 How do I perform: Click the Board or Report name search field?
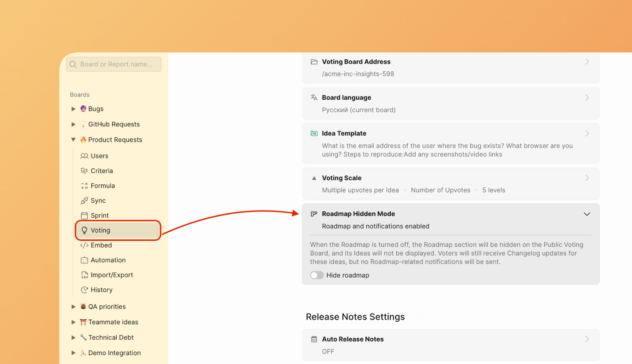coord(113,64)
